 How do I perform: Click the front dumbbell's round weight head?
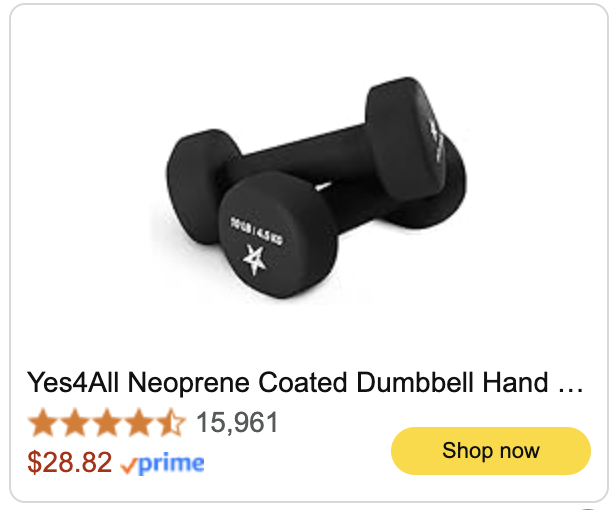277,235
